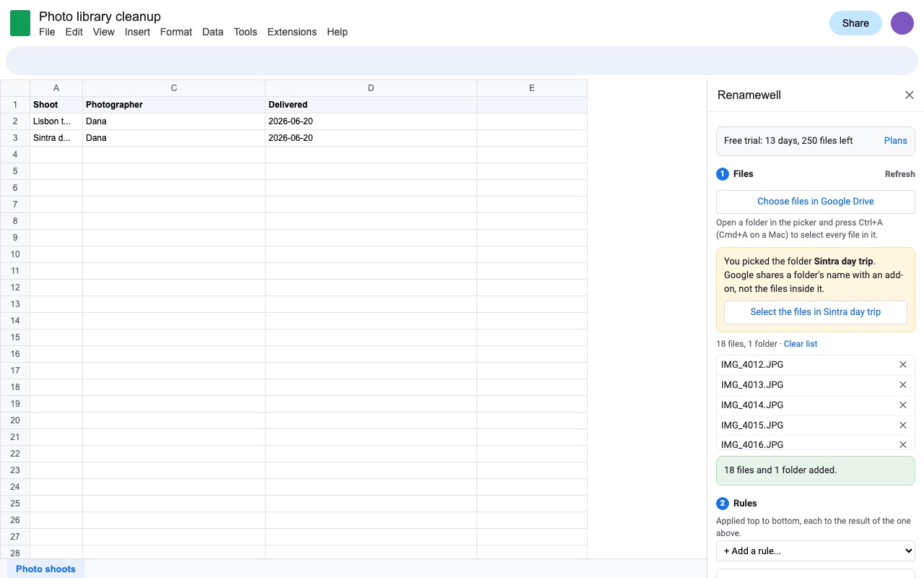Select row 2 header
Image resolution: width=924 pixels, height=578 pixels.
[15, 121]
